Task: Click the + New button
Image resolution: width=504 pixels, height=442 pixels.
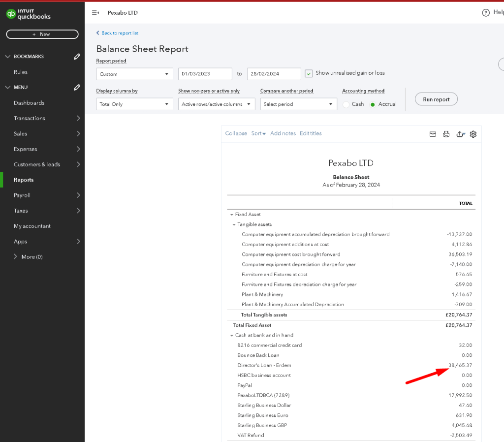Action: click(x=42, y=34)
